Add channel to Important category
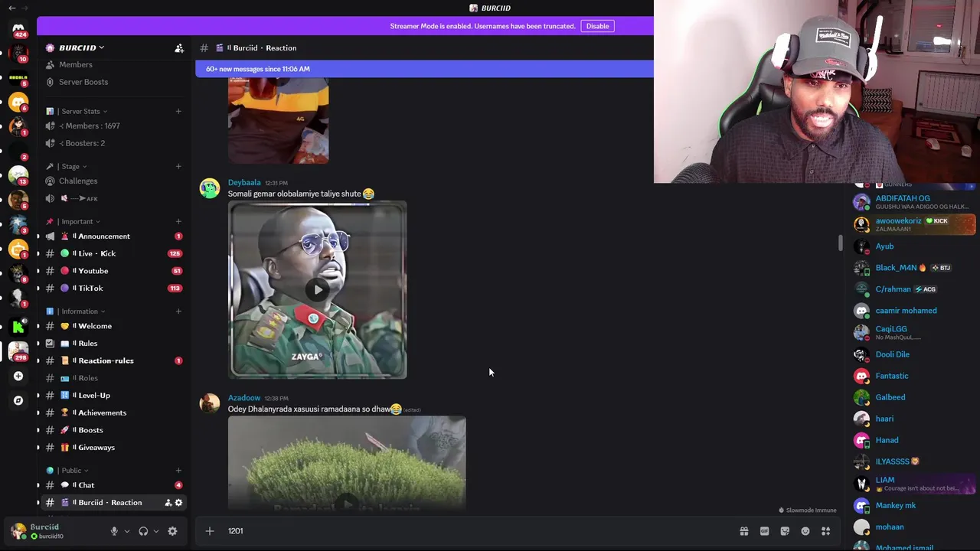This screenshot has height=551, width=980. tap(178, 221)
